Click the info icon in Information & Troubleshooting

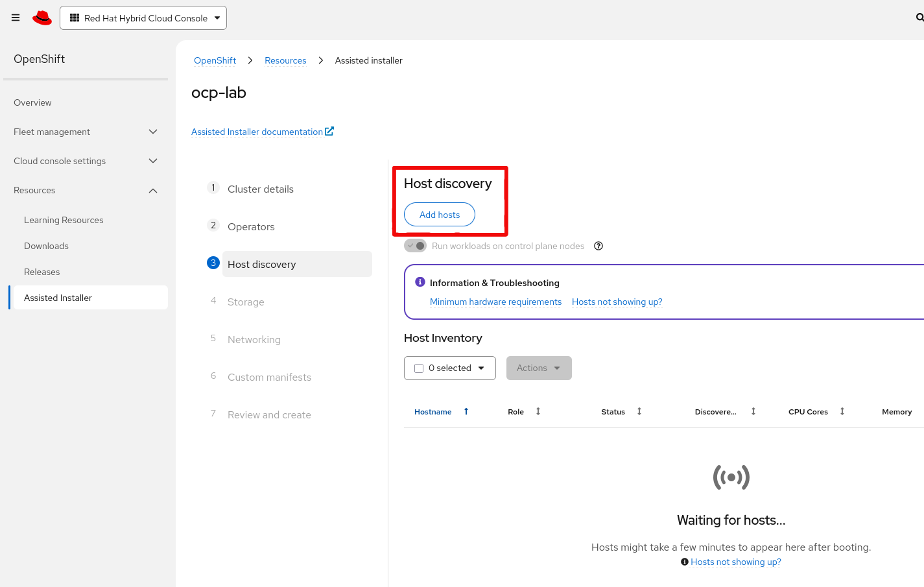[x=420, y=282]
